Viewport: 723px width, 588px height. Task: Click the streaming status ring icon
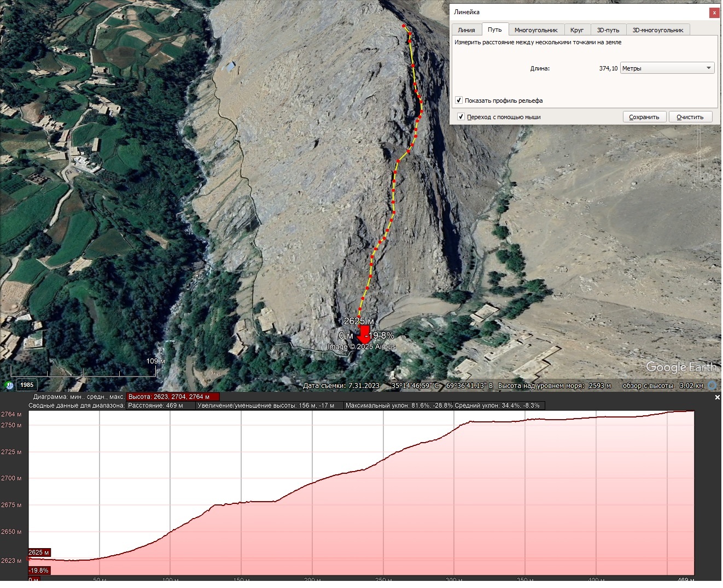tap(713, 385)
